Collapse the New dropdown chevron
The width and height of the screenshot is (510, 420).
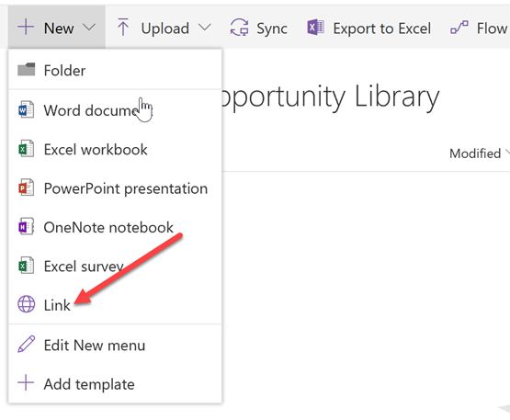click(89, 27)
